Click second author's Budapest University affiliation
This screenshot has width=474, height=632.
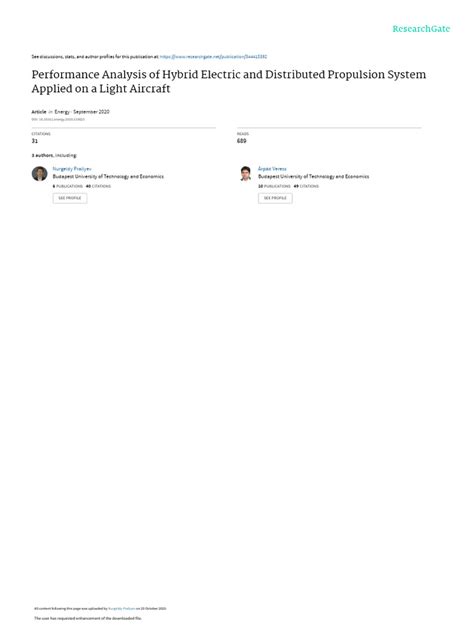(314, 177)
